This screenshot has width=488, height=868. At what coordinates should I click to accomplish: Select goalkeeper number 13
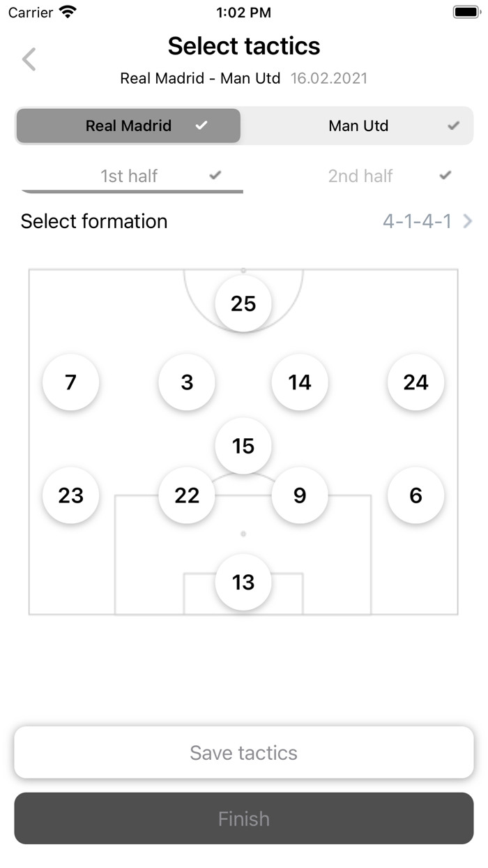pos(243,583)
